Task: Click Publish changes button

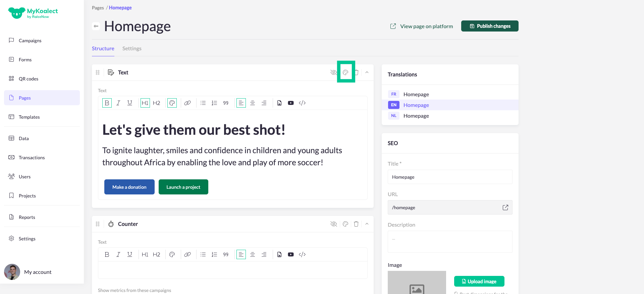Action: (x=490, y=26)
